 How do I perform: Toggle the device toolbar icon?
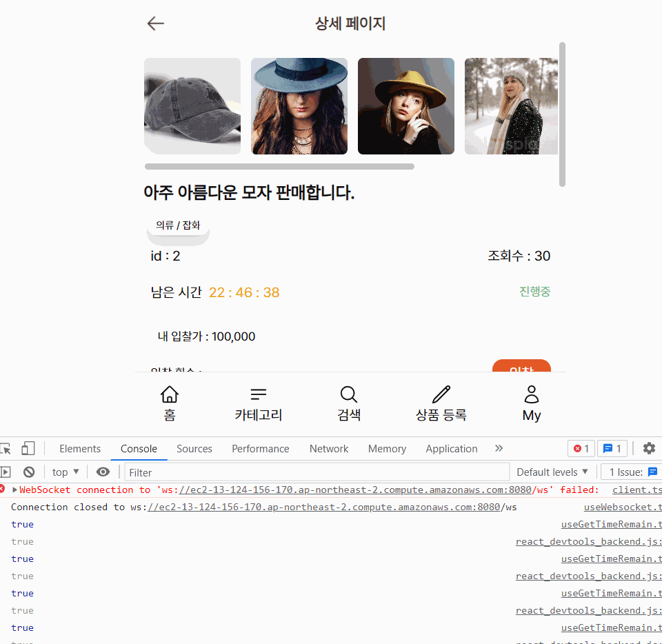click(28, 448)
